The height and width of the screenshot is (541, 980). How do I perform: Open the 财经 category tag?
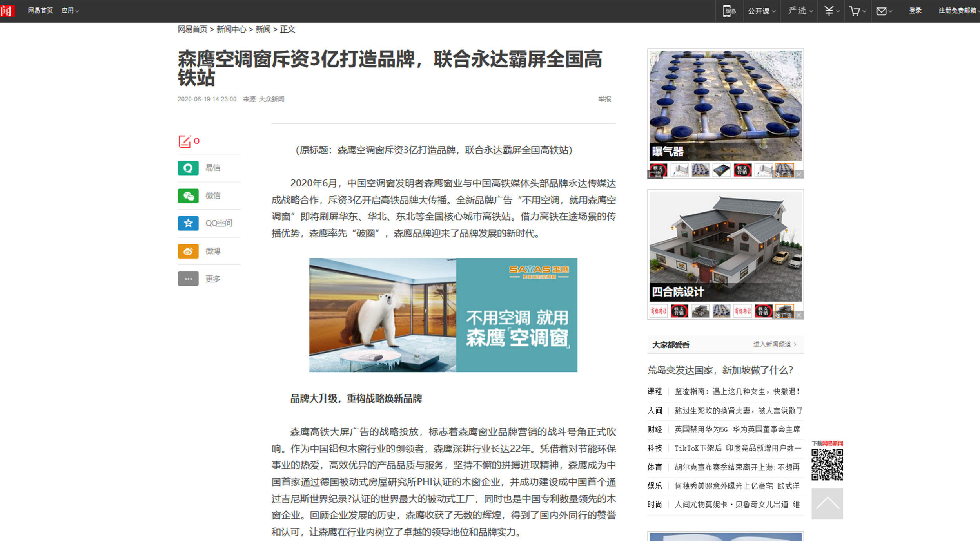(655, 429)
